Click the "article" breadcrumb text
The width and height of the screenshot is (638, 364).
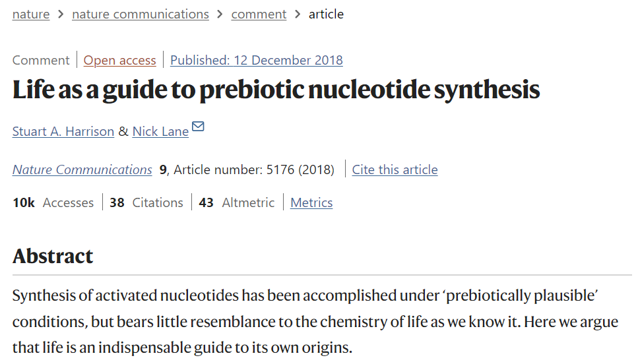[x=326, y=14]
